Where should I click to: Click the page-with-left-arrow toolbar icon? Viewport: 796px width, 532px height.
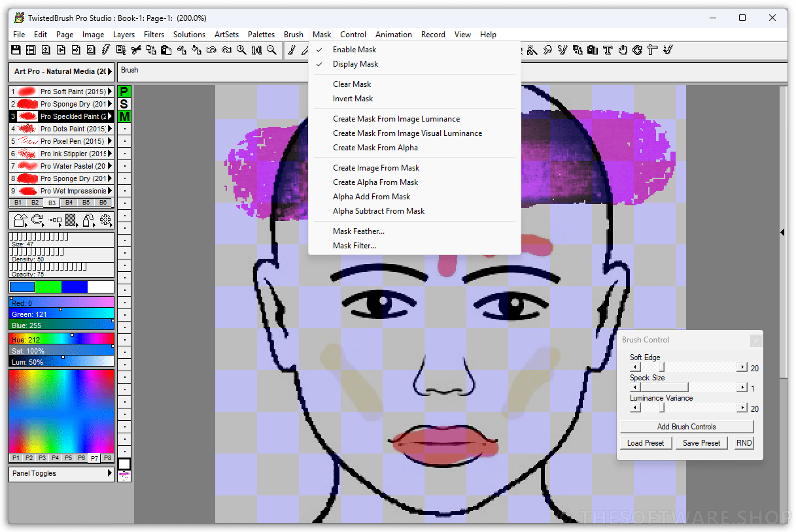[x=61, y=50]
